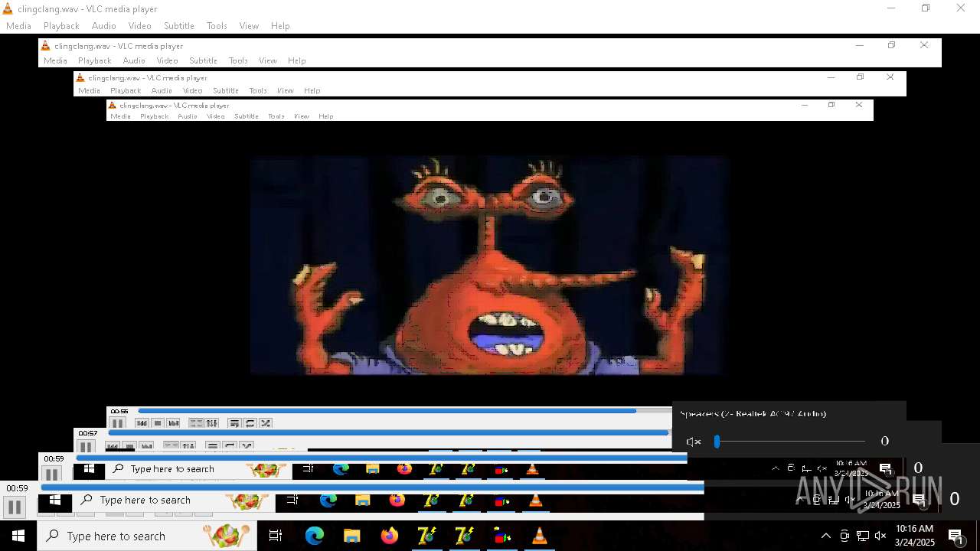Click the real taskbar 'Type here to search' box
The image size is (980, 551).
(x=147, y=536)
